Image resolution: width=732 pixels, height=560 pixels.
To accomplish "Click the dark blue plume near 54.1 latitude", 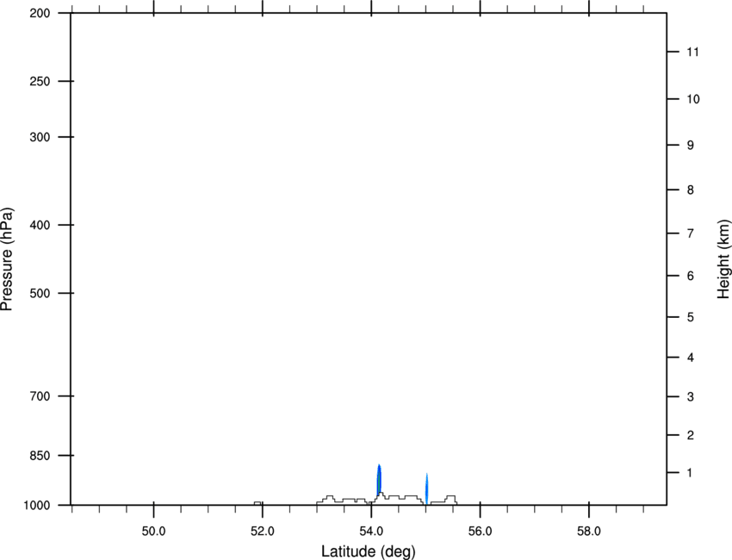I will [379, 480].
